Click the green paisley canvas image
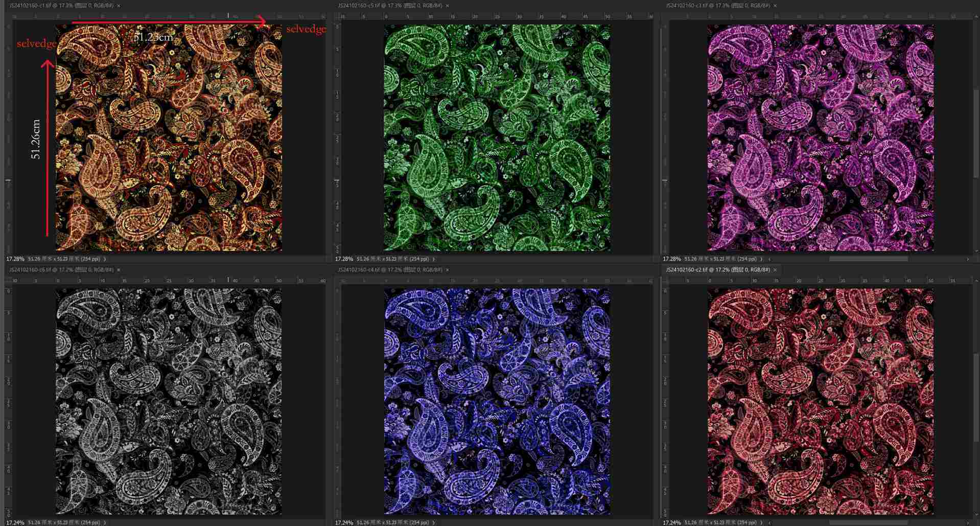The height and width of the screenshot is (526, 980). point(497,138)
